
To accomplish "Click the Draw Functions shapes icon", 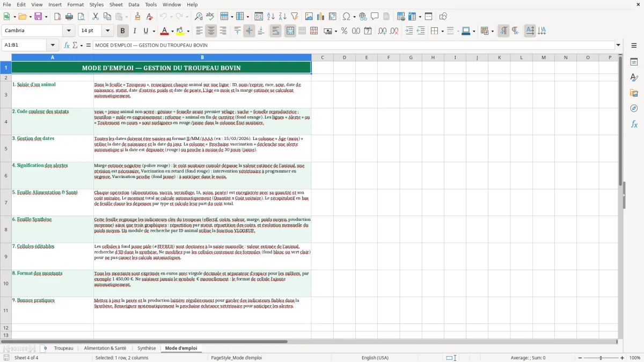I will click(x=443, y=17).
